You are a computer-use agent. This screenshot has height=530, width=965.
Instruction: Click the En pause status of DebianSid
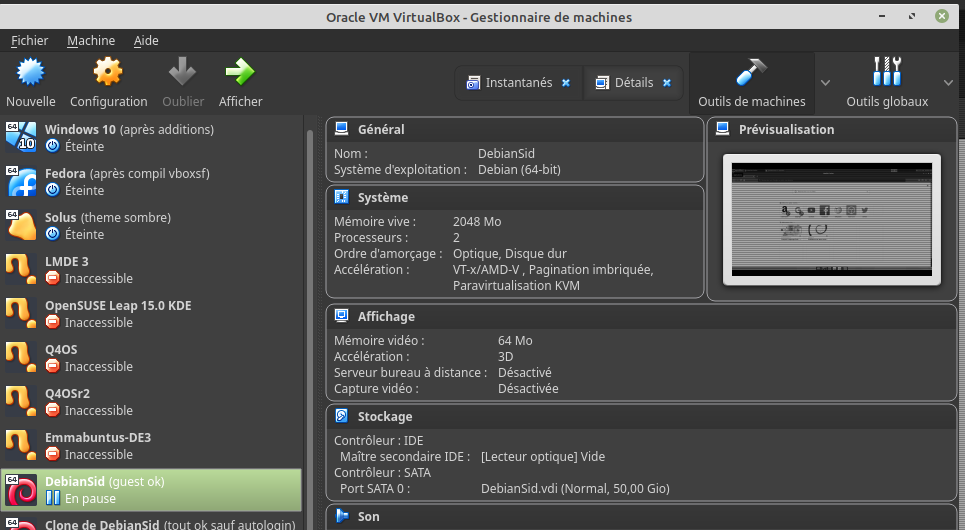click(x=90, y=499)
